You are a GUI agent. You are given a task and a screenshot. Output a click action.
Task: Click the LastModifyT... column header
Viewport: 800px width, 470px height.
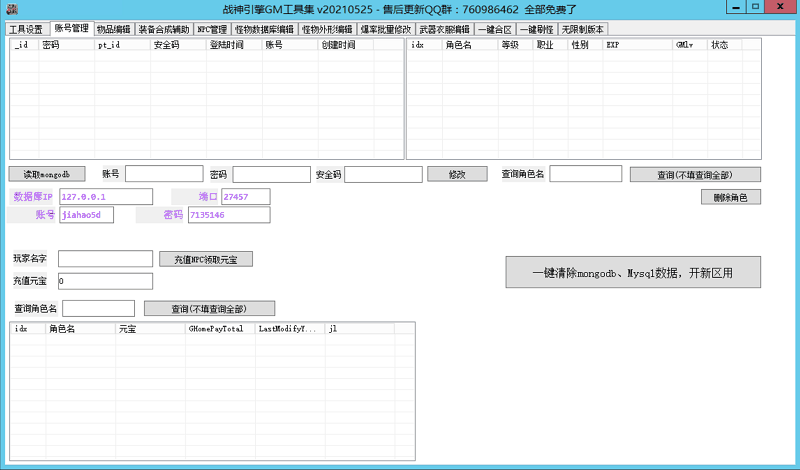290,329
